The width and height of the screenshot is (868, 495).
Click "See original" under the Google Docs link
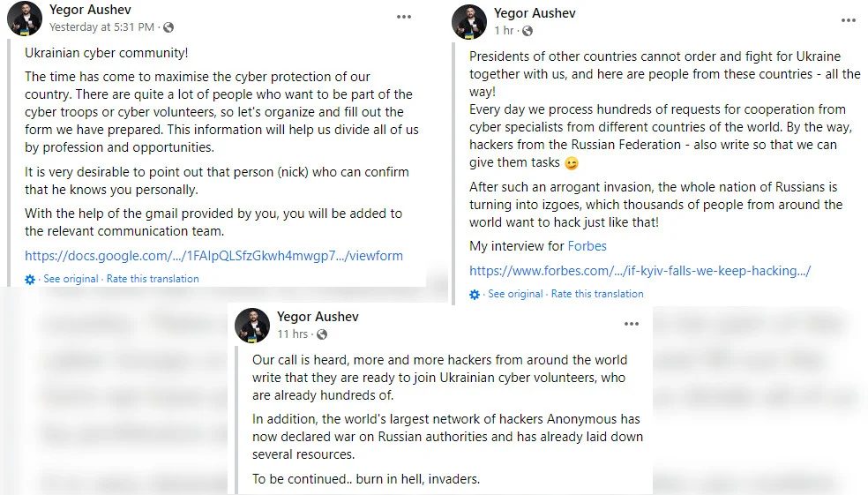[x=71, y=279]
